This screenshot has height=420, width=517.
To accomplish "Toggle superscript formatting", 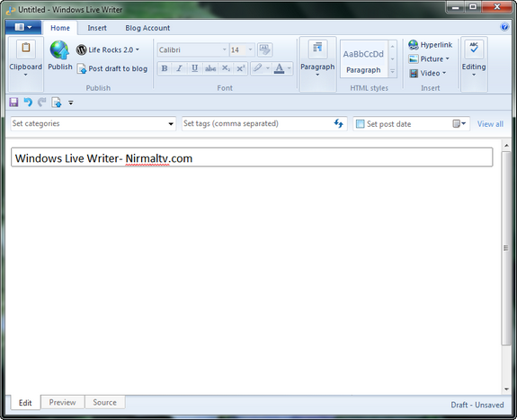I will pyautogui.click(x=241, y=68).
